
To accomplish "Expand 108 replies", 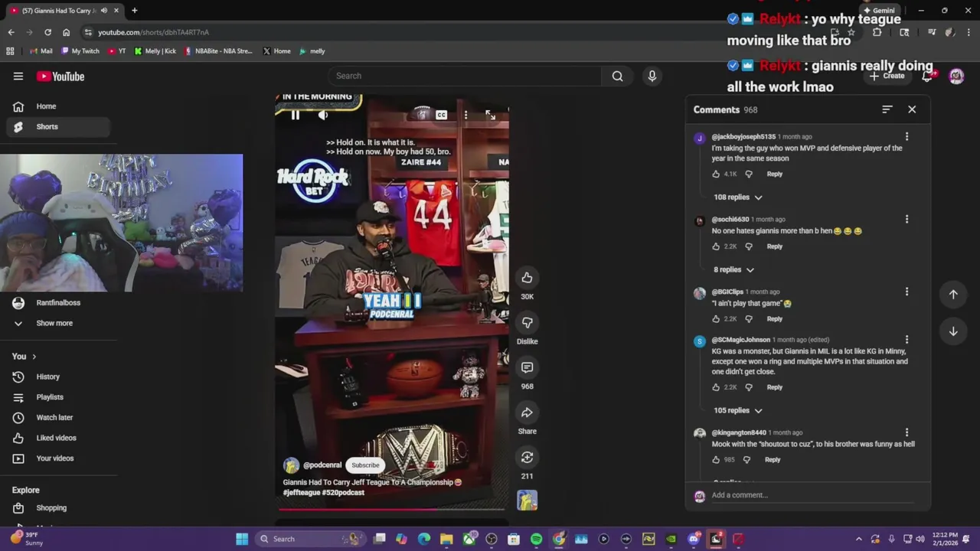I will click(737, 197).
